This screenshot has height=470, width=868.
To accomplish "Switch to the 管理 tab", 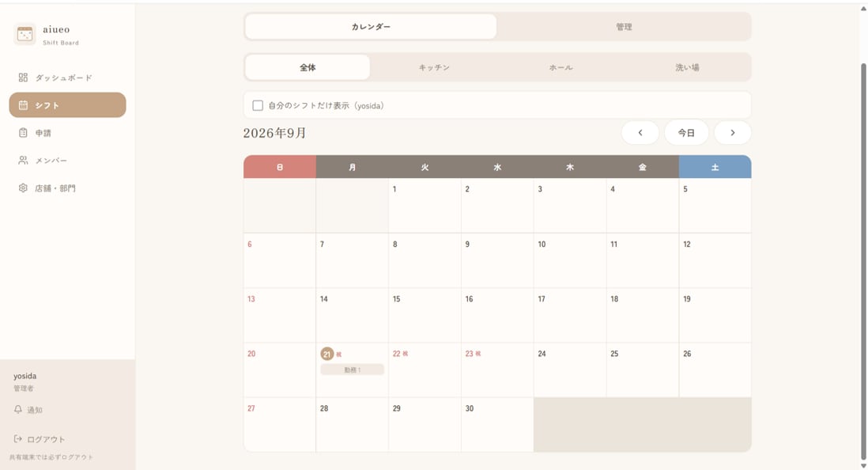I will point(624,27).
